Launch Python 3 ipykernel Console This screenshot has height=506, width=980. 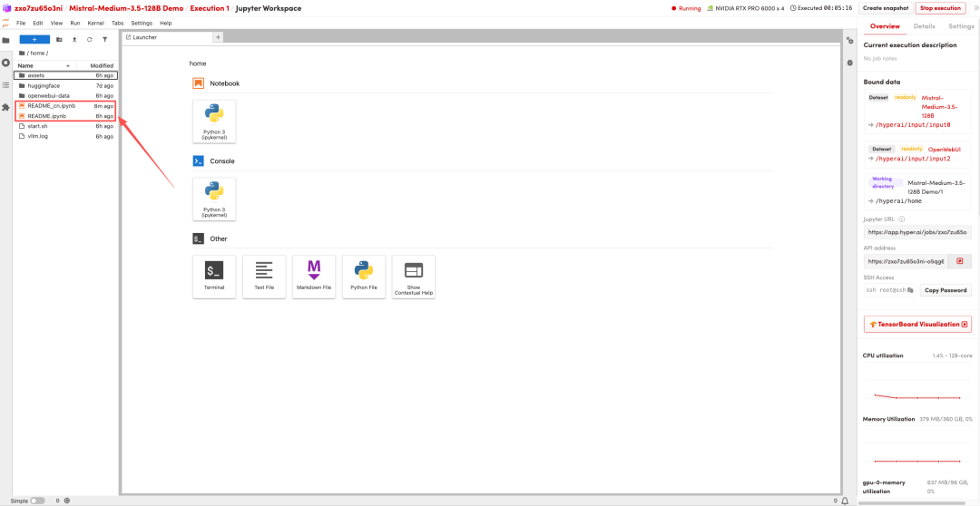pyautogui.click(x=214, y=199)
